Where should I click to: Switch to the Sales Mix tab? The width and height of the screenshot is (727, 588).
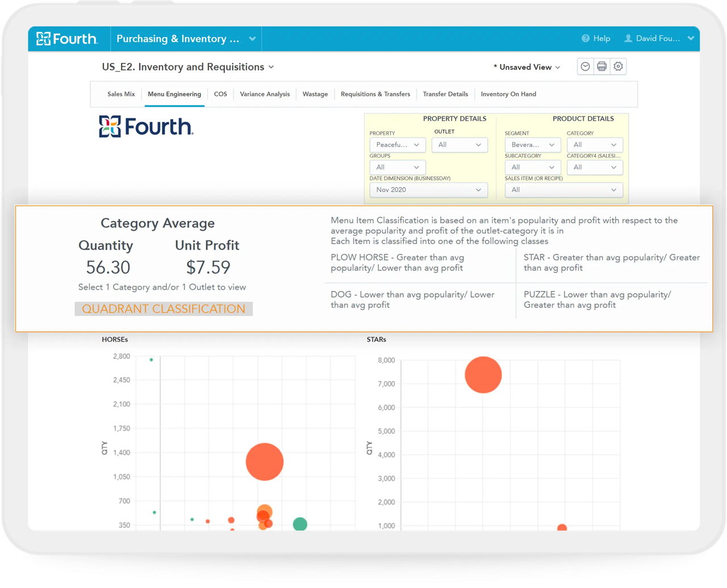(121, 94)
